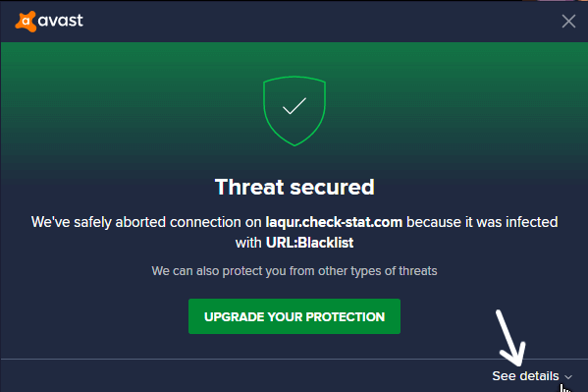Open See details link

(525, 376)
